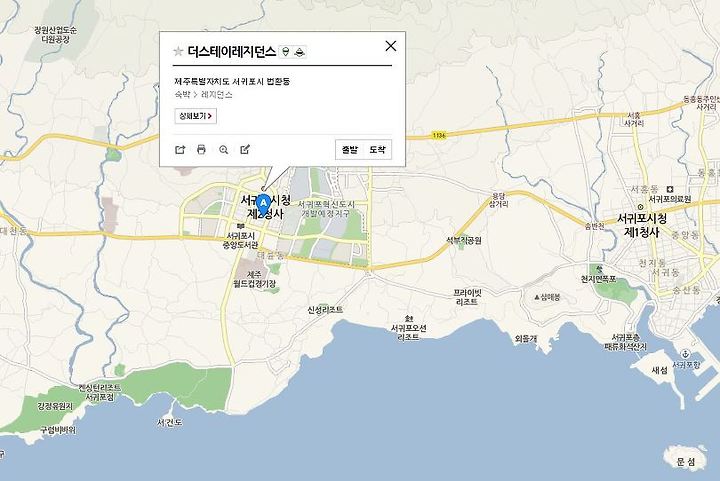Close the 더스테이레지던스 info popup
This screenshot has width=720, height=481.
point(391,46)
